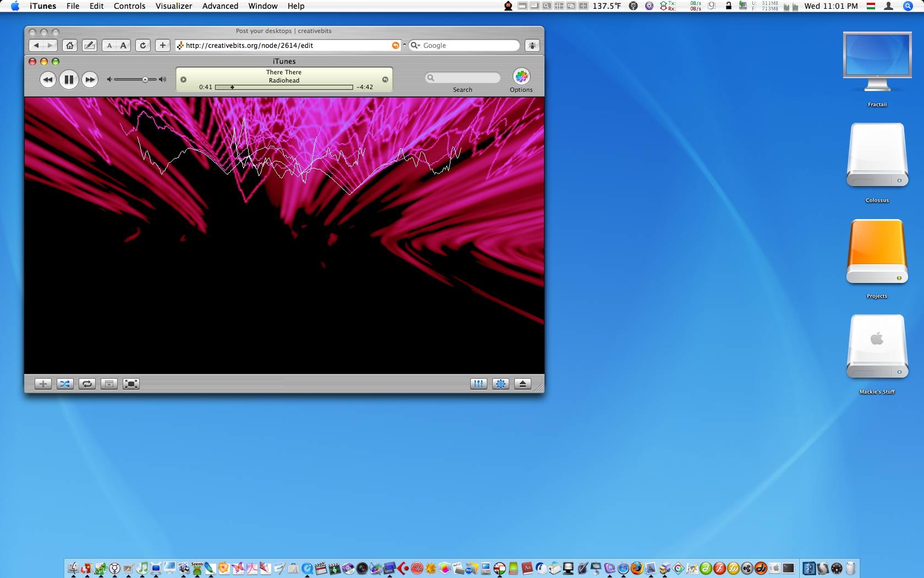Click the circular arrow in iTunes display right side

pos(385,79)
